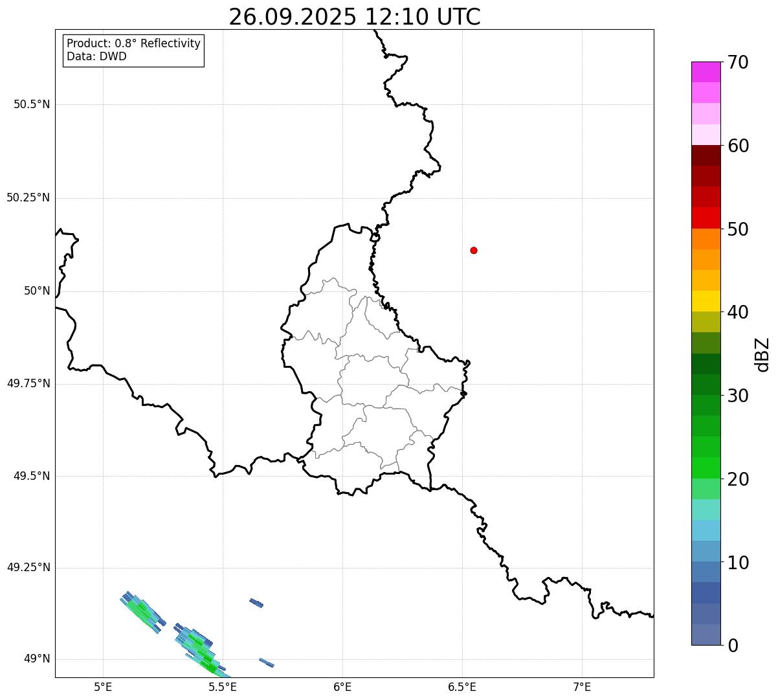Select the 49.5°N latitude label
Image resolution: width=778 pixels, height=700 pixels.
(x=32, y=476)
